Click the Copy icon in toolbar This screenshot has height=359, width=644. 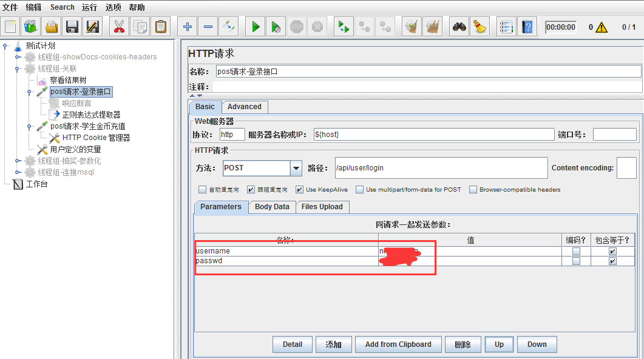tap(140, 27)
